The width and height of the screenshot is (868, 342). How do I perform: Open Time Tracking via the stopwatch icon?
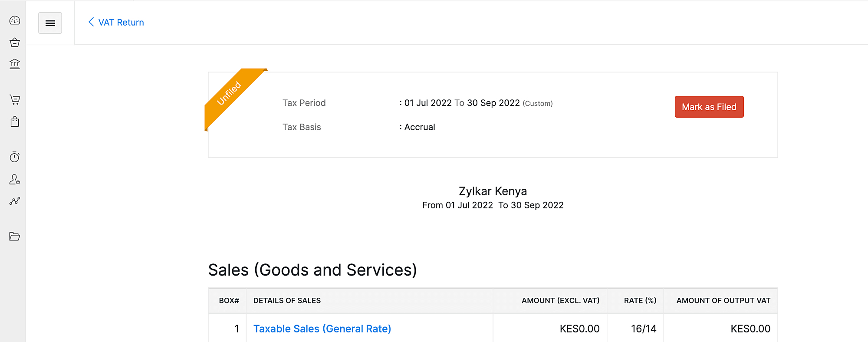pos(15,157)
